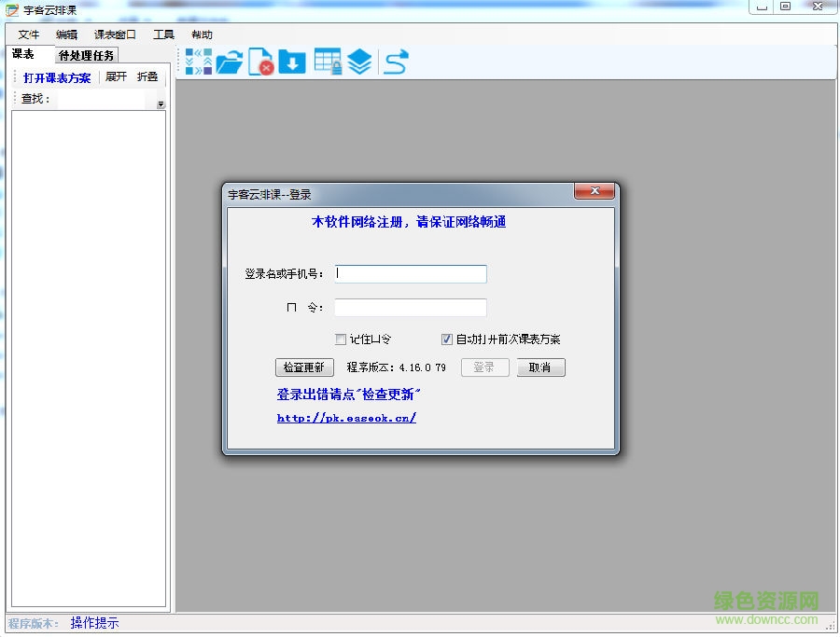Click the grid arrows arrange icon in toolbar
This screenshot has height=637, width=840.
tap(199, 62)
